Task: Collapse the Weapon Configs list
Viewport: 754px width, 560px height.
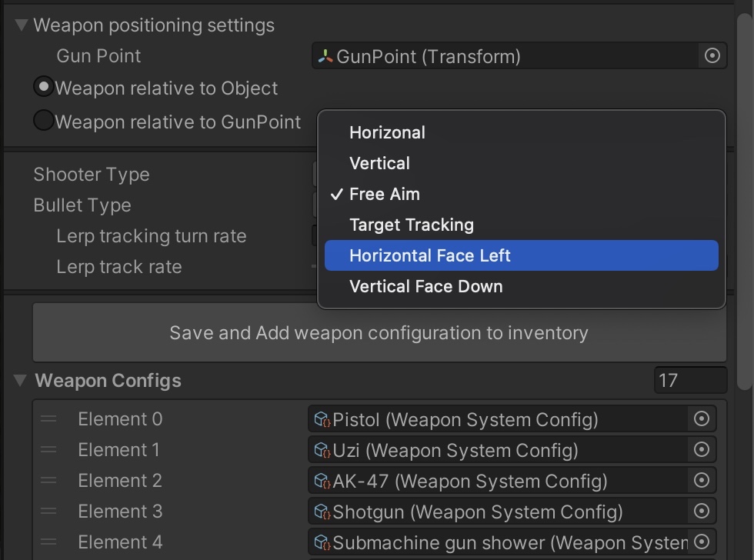Action: [22, 381]
